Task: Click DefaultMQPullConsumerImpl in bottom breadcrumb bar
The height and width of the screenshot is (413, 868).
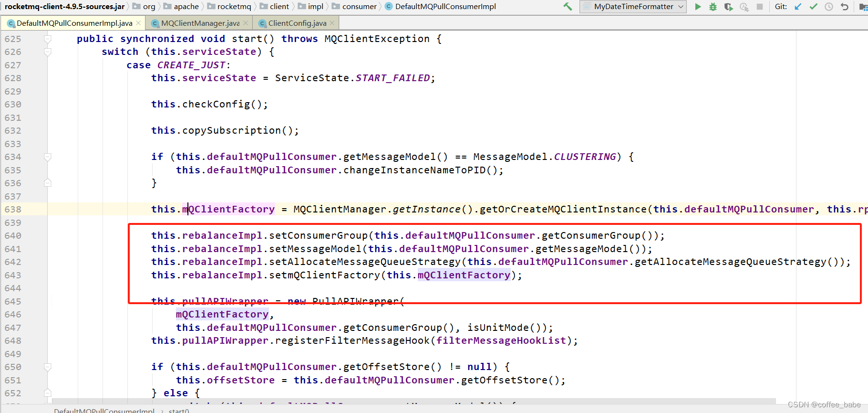Action: click(x=104, y=411)
